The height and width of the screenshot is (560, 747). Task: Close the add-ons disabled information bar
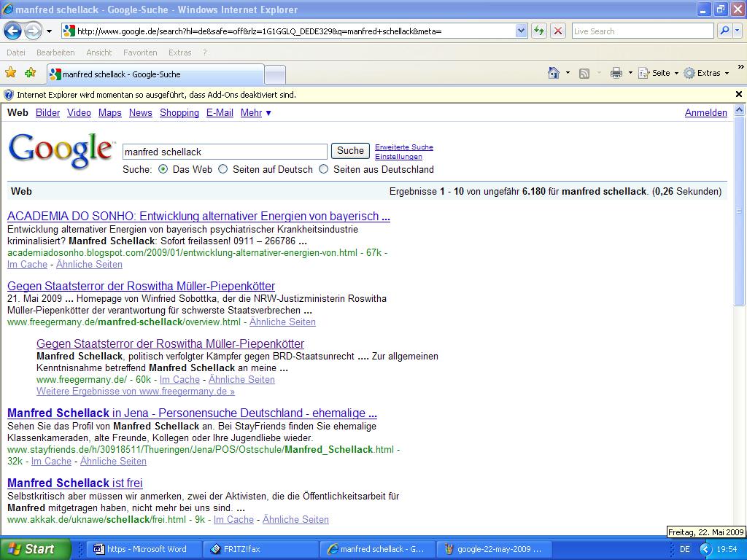click(x=739, y=94)
